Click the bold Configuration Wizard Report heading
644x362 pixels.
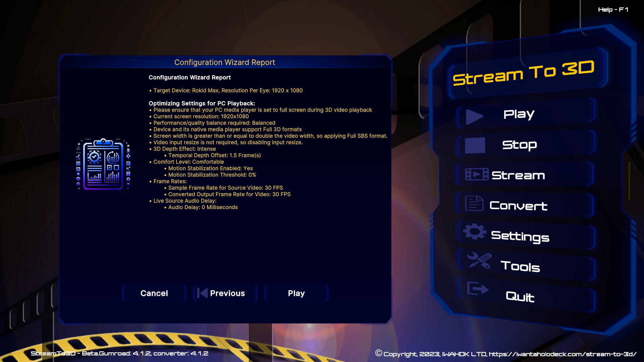[x=190, y=77]
